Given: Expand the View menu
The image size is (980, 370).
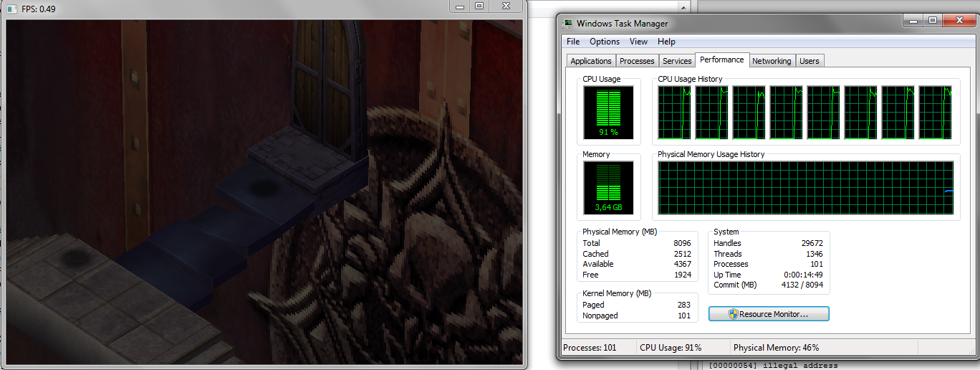Looking at the screenshot, I should point(638,42).
